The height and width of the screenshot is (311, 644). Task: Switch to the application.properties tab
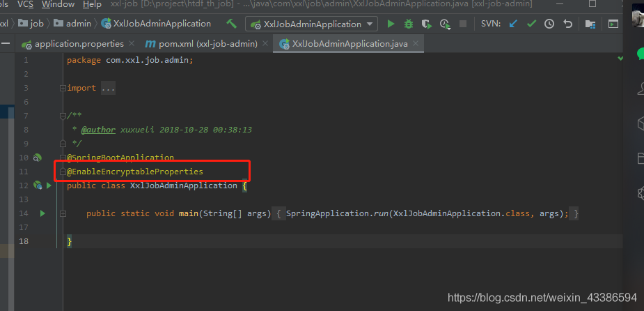(x=73, y=44)
